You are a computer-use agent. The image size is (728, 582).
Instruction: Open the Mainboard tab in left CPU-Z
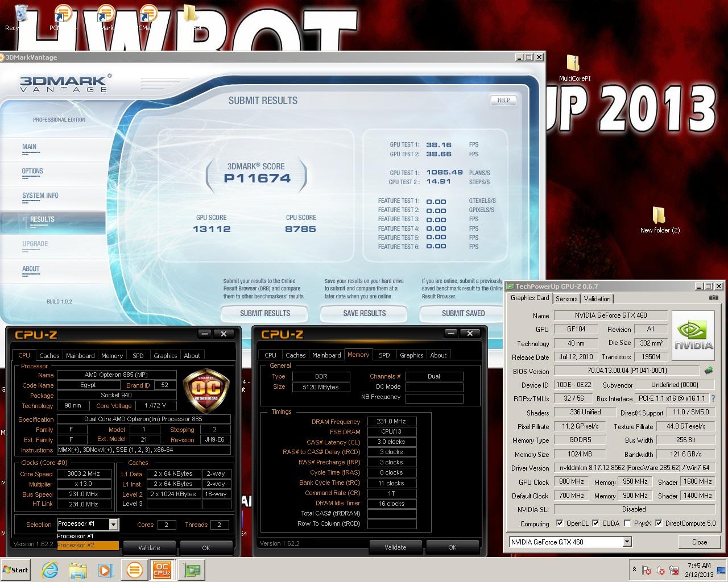[x=80, y=355]
